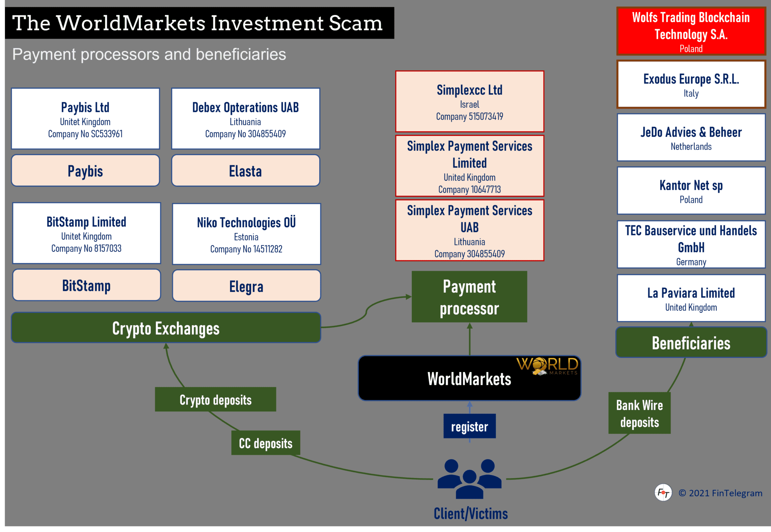Image resolution: width=771 pixels, height=532 pixels.
Task: Select the JeDo Advies & Beheer box
Action: click(x=691, y=138)
